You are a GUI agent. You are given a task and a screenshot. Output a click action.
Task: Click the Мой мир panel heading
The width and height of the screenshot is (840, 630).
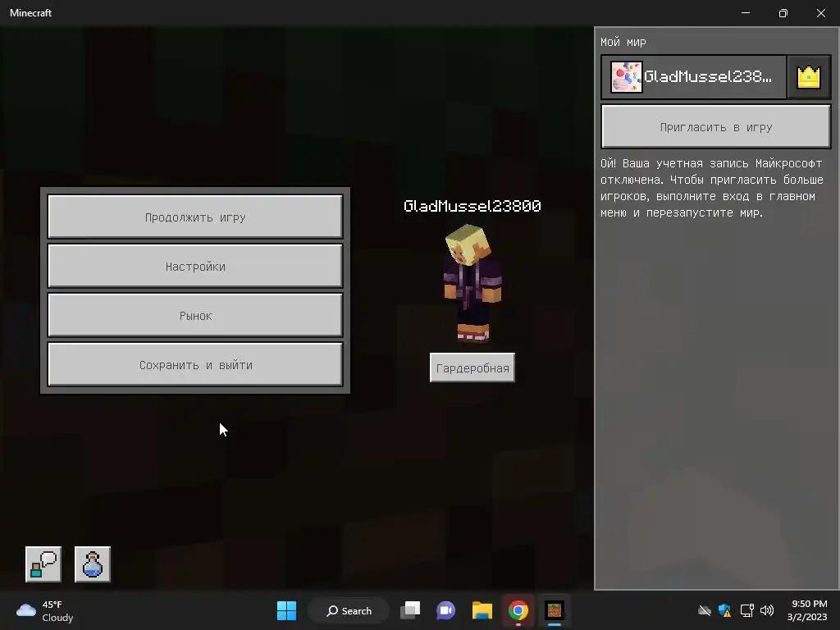click(x=623, y=42)
